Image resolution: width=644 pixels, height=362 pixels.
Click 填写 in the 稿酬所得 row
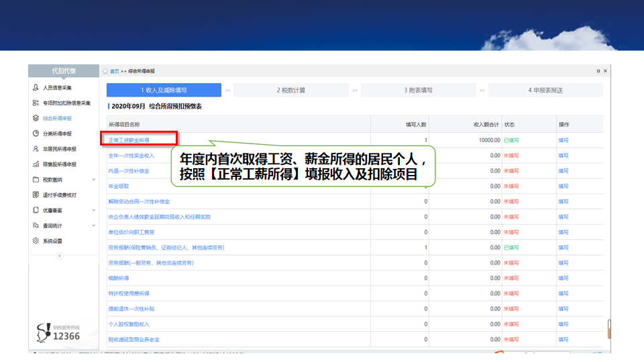563,278
